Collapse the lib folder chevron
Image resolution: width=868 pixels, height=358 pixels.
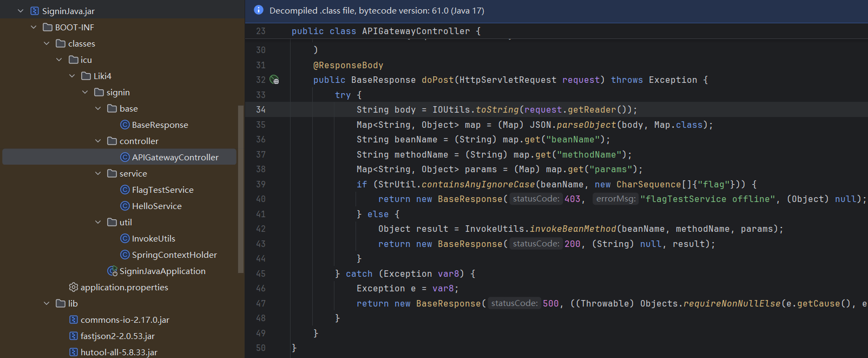(x=47, y=303)
